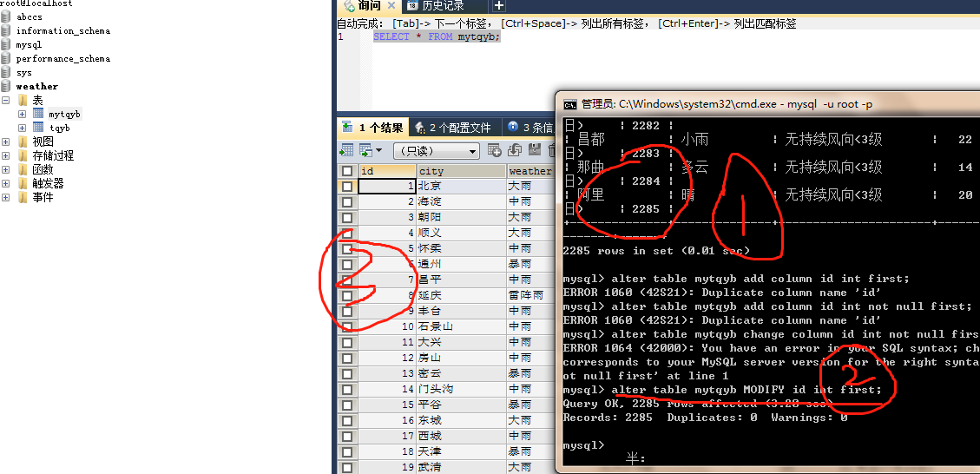
Task: Click the information_schema database icon
Action: 5,30
